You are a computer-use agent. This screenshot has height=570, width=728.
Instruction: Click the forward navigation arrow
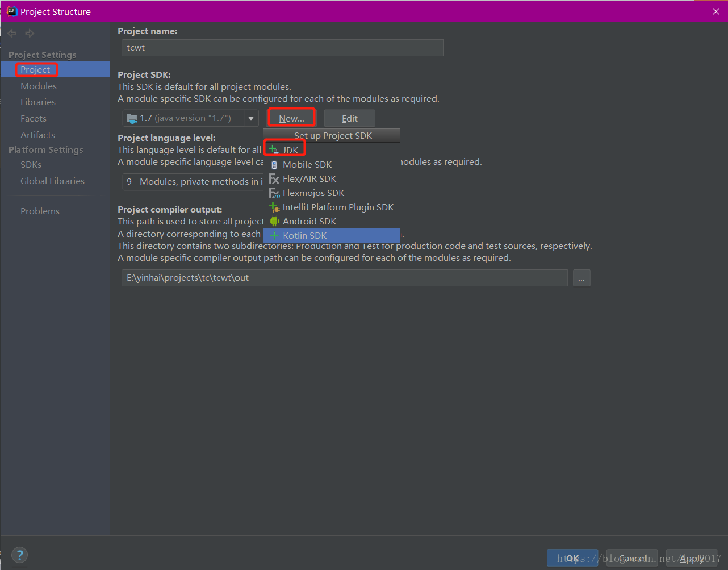(30, 34)
